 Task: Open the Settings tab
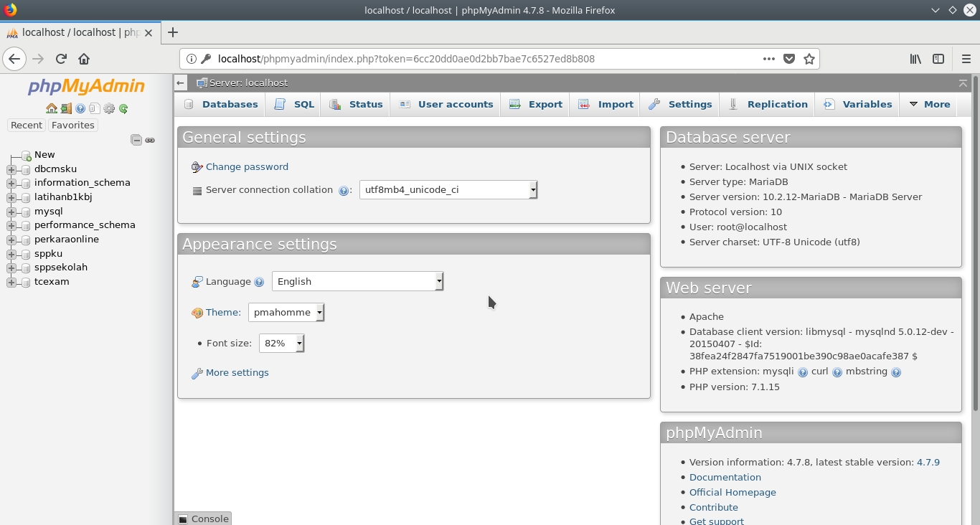tap(680, 104)
